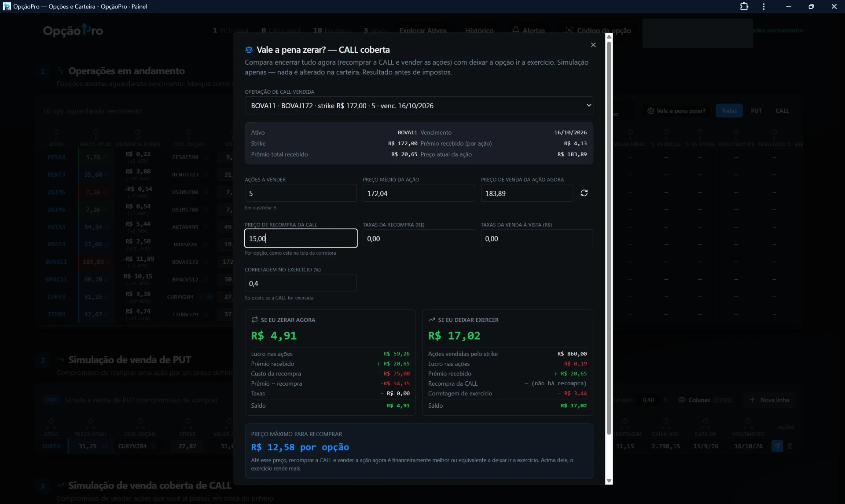This screenshot has width=845, height=504.
Task: Refresh the BOVA11 current price in table
Action: point(108,262)
